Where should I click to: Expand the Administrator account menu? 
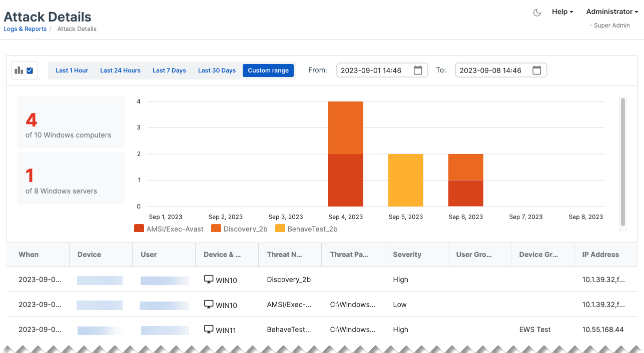(x=611, y=11)
